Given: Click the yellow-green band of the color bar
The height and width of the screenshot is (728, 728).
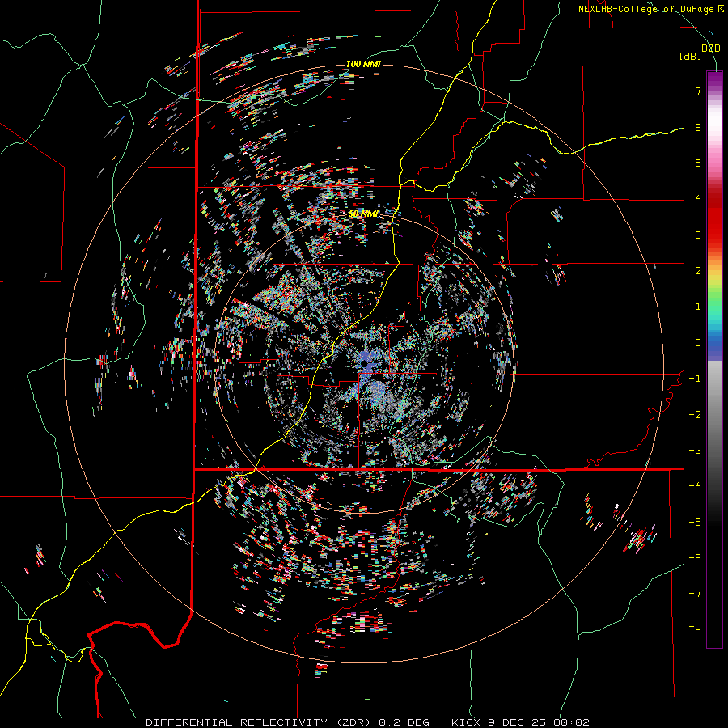Looking at the screenshot, I should [714, 283].
